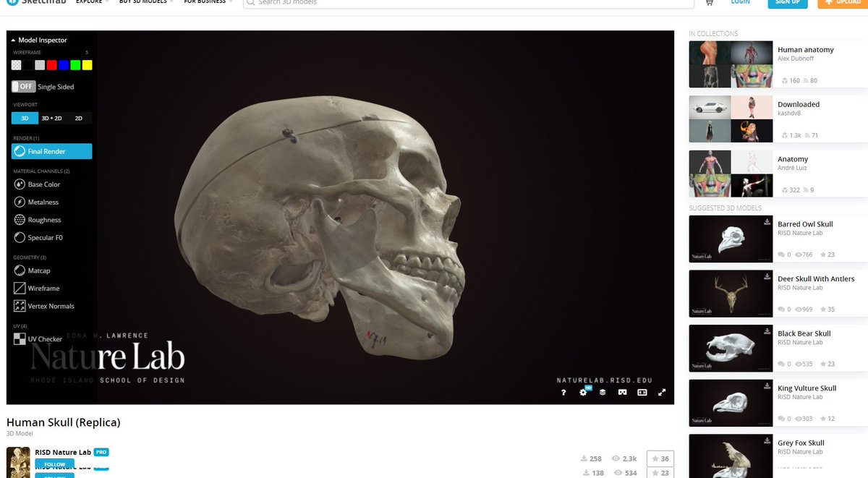Open the shopping cart icon
Image resolution: width=868 pixels, height=478 pixels.
click(709, 2)
